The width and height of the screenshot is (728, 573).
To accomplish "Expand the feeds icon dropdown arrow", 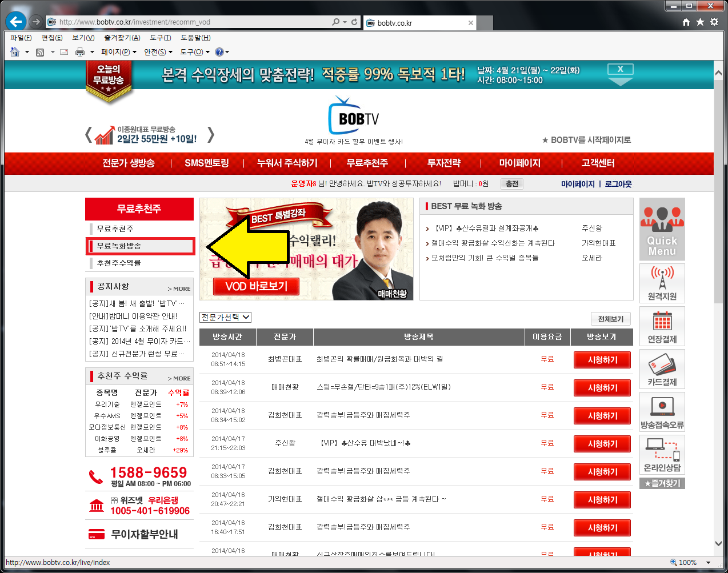I will tap(53, 52).
